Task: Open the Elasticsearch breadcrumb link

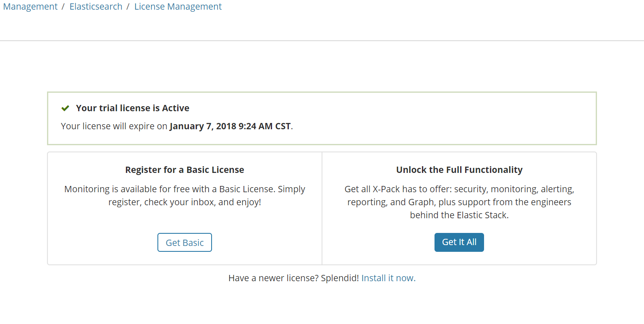Action: tap(96, 7)
